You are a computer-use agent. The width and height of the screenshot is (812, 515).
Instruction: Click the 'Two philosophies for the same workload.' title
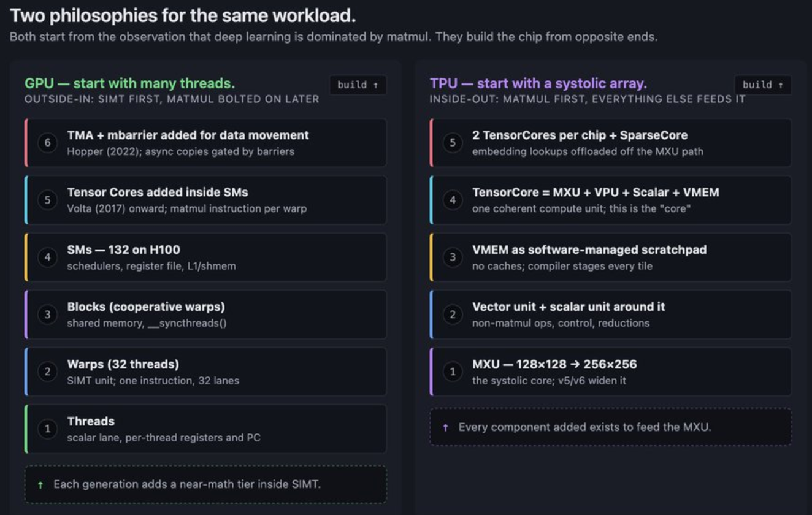pos(183,15)
